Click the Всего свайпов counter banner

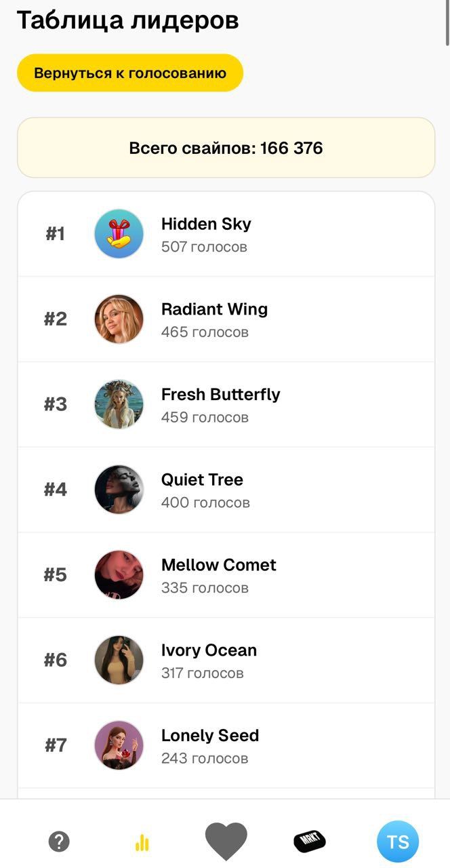click(225, 147)
